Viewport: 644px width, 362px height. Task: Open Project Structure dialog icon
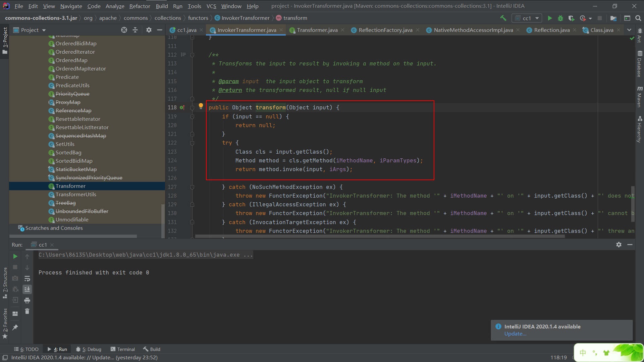(613, 18)
